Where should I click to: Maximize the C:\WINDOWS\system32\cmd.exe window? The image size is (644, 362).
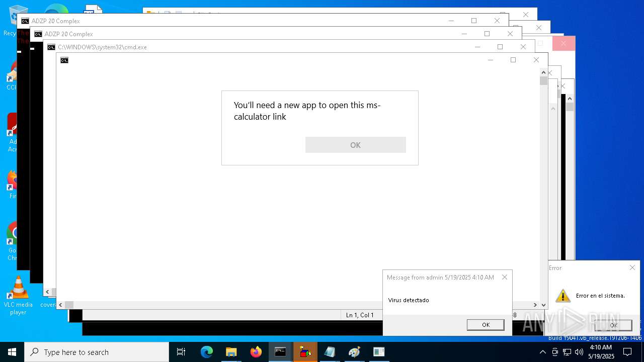[x=500, y=47]
